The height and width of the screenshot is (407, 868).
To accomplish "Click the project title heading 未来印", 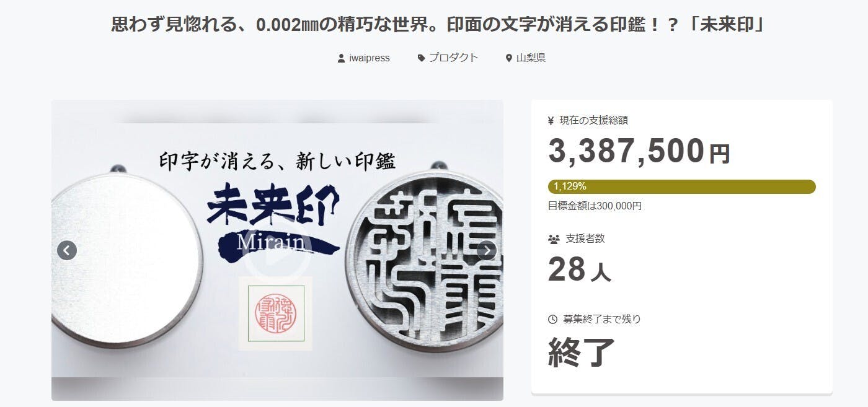I will coord(433,25).
